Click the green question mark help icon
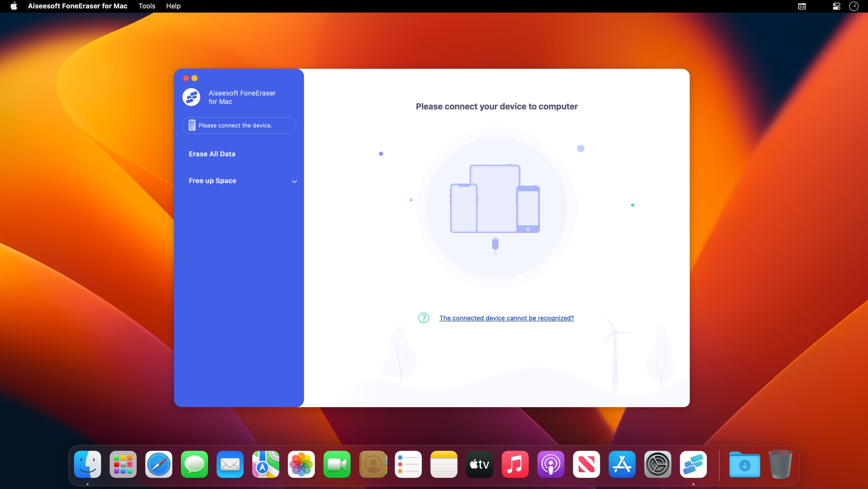The height and width of the screenshot is (489, 868). click(423, 318)
